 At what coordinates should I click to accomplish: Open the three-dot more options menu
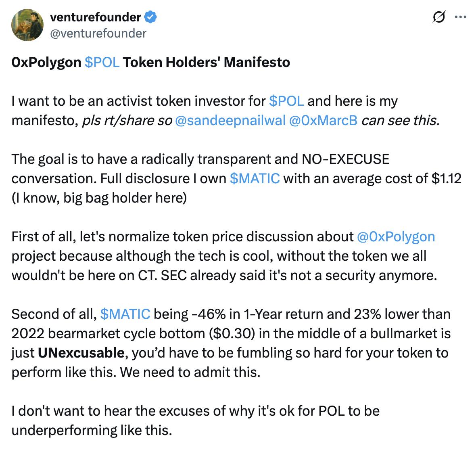pos(460,17)
